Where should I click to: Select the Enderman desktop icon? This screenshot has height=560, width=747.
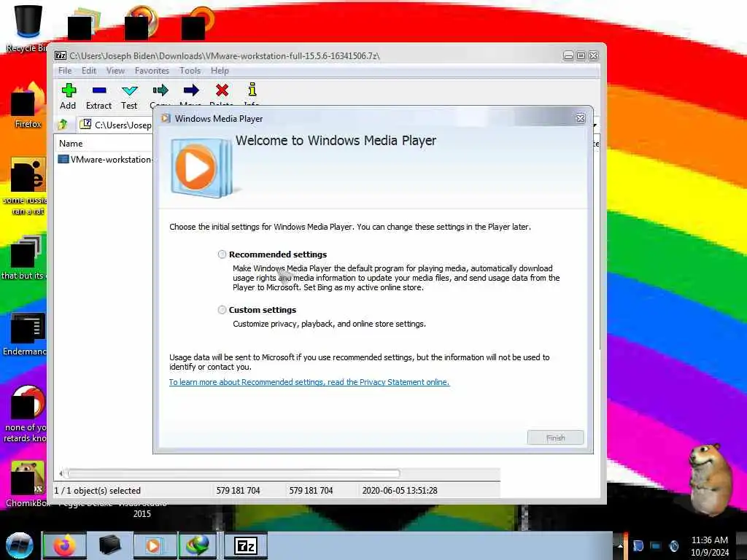pyautogui.click(x=26, y=334)
